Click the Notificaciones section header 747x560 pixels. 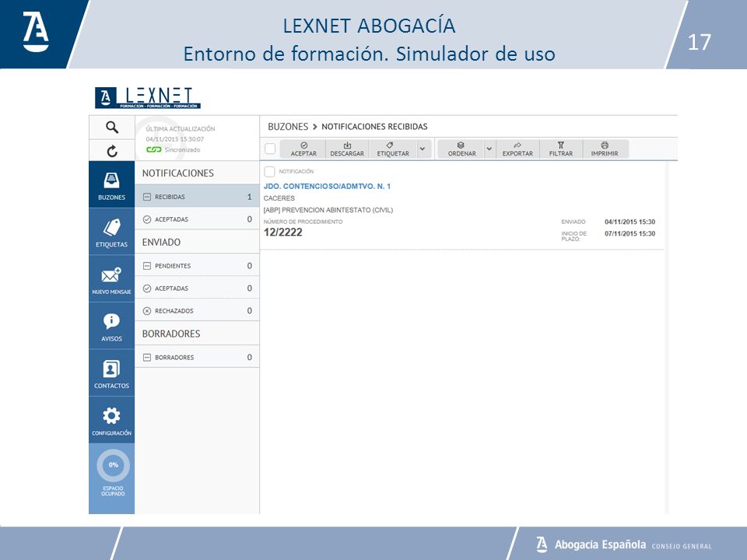(x=177, y=173)
